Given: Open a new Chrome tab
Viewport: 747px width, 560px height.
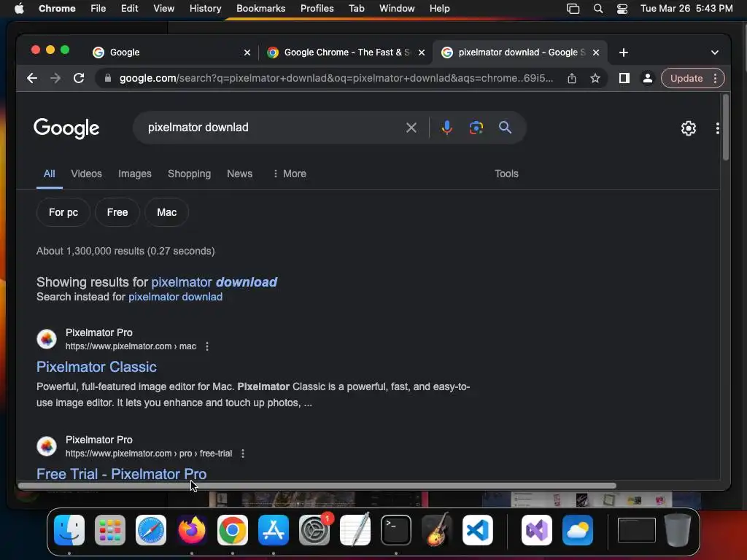Looking at the screenshot, I should (x=623, y=52).
